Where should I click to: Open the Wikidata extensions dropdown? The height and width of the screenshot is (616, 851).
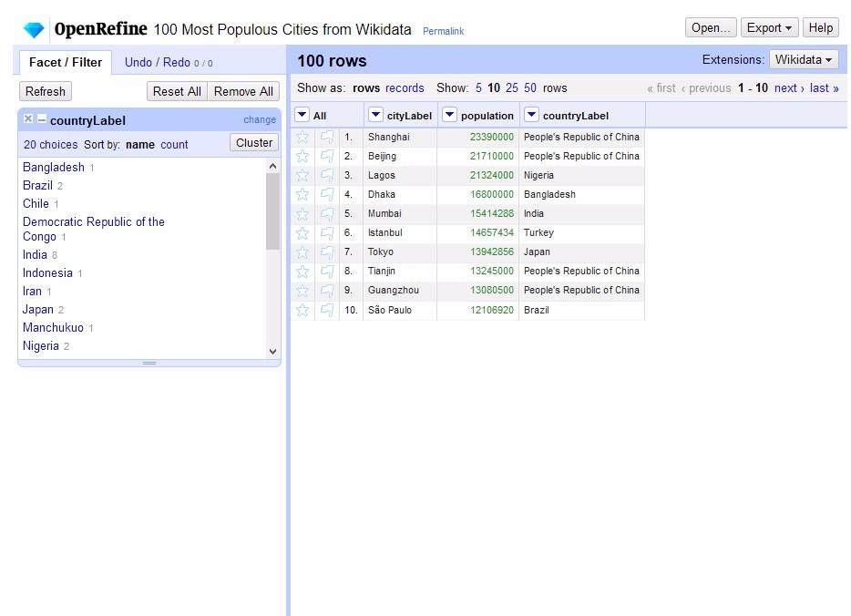(x=804, y=59)
